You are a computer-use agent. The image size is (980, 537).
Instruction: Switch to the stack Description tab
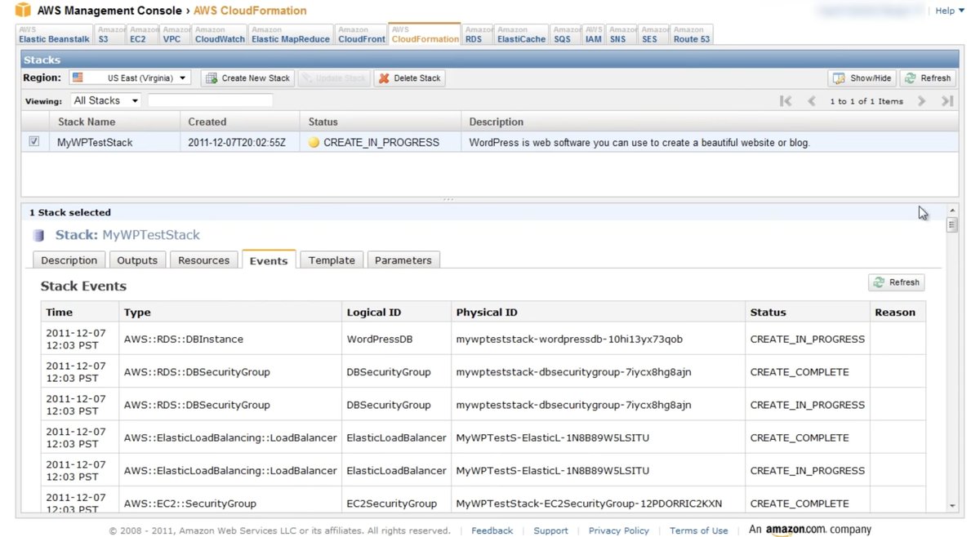(x=69, y=260)
